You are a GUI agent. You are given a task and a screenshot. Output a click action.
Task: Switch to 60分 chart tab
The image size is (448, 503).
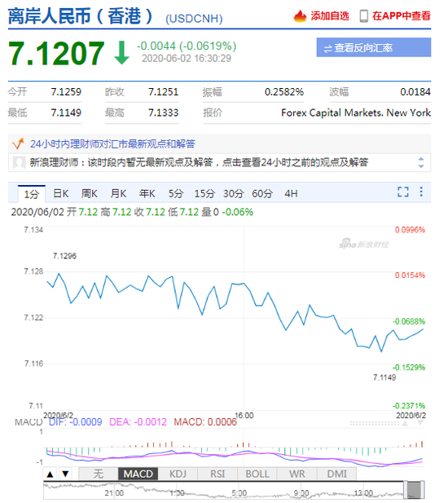point(262,193)
